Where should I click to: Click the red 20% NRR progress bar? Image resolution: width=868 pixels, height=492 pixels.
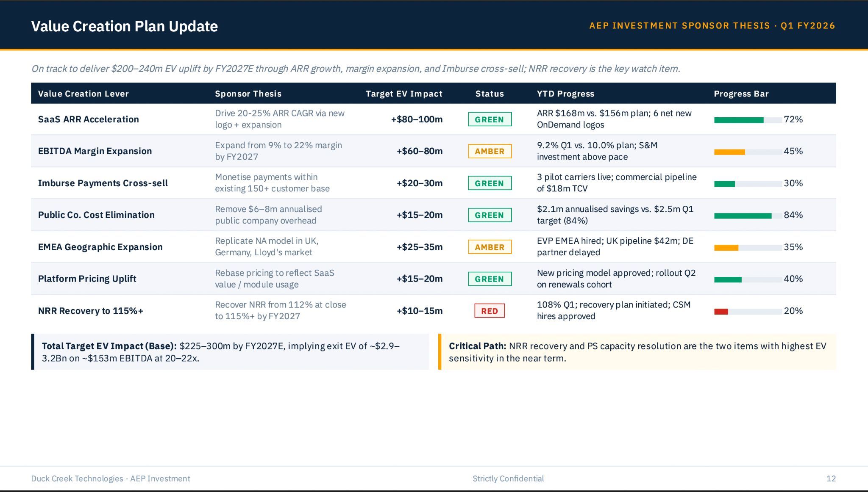pyautogui.click(x=748, y=312)
